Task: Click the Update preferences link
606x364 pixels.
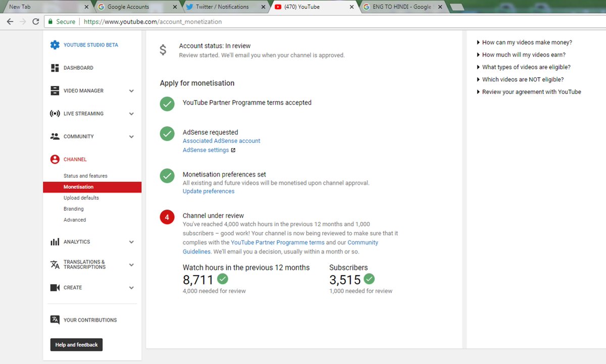Action: tap(209, 191)
